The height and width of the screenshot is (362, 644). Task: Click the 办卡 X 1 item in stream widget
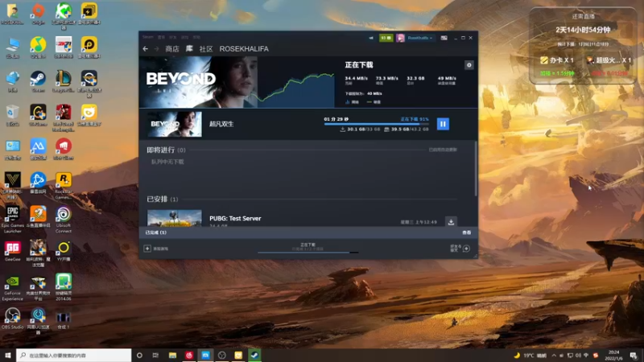557,60
